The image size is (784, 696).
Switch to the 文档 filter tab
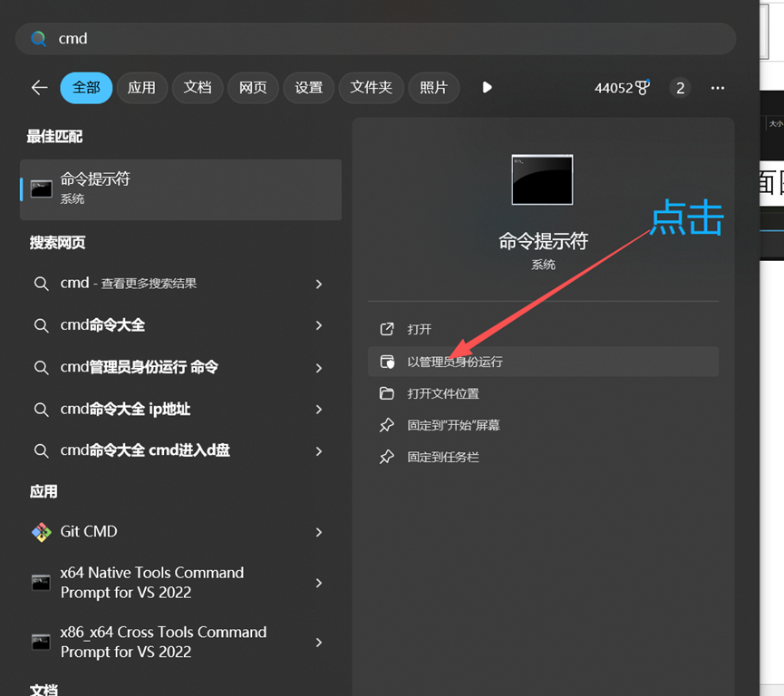(198, 88)
